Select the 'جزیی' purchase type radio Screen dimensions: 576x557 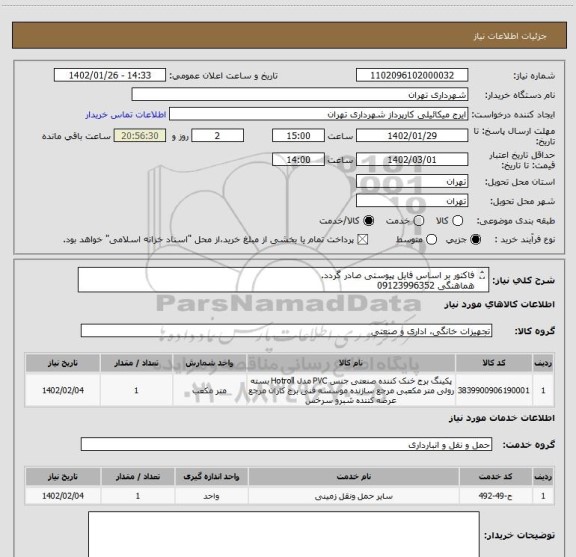coord(475,240)
